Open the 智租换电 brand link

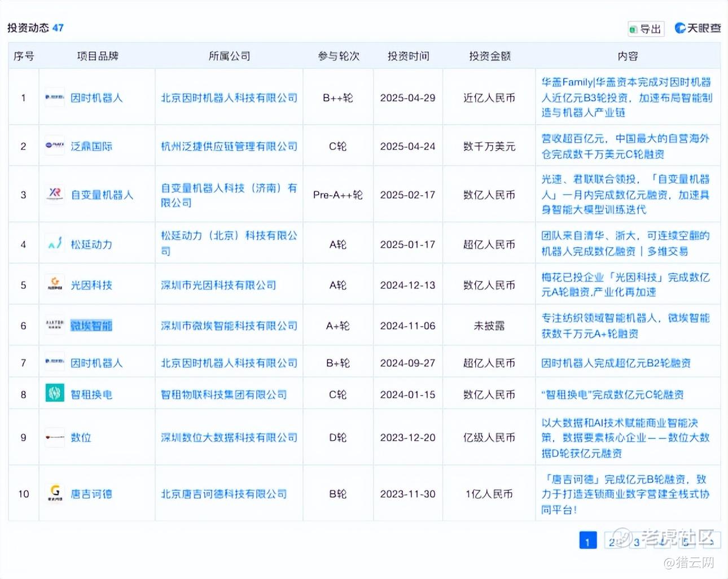91,394
